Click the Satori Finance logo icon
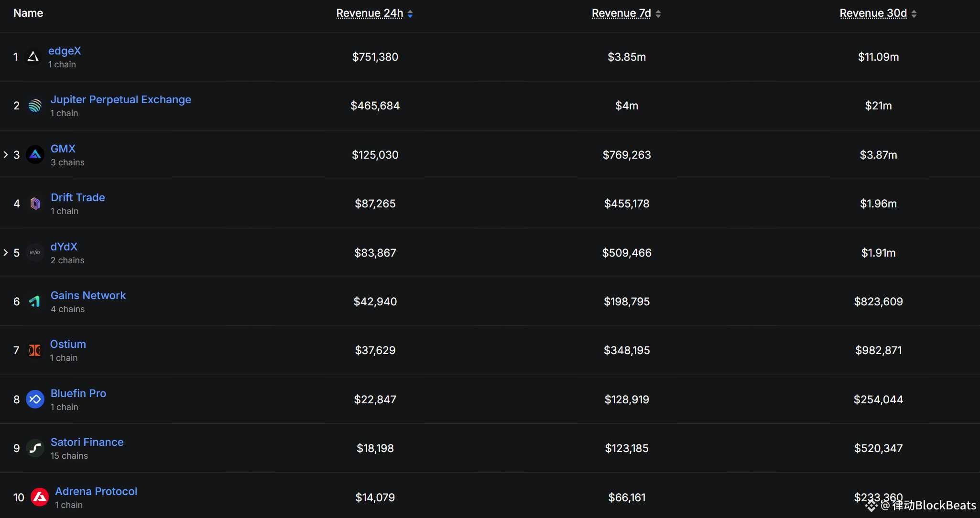 tap(35, 448)
